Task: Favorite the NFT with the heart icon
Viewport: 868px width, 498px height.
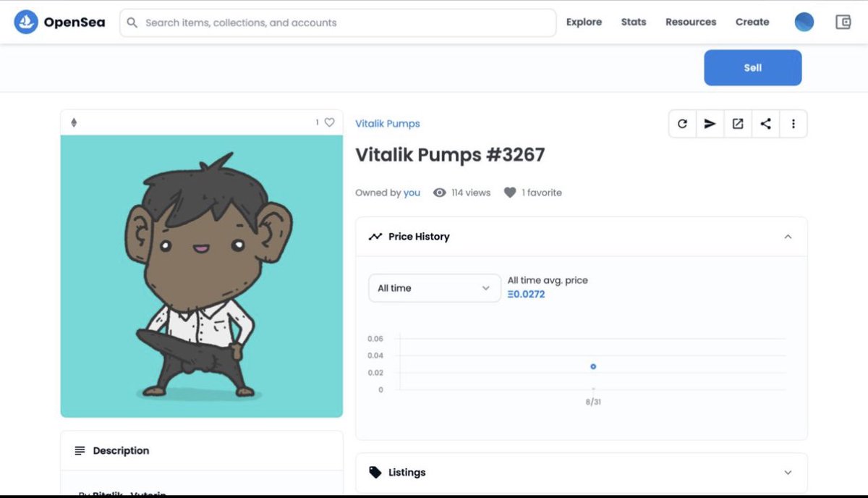Action: coord(329,122)
